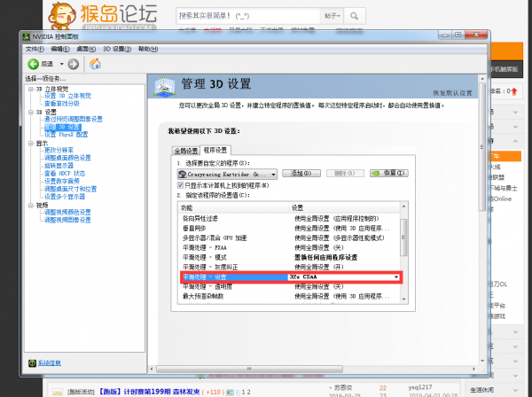The width and height of the screenshot is (532, 397).
Task: Click the forum search input field
Action: coord(248,16)
